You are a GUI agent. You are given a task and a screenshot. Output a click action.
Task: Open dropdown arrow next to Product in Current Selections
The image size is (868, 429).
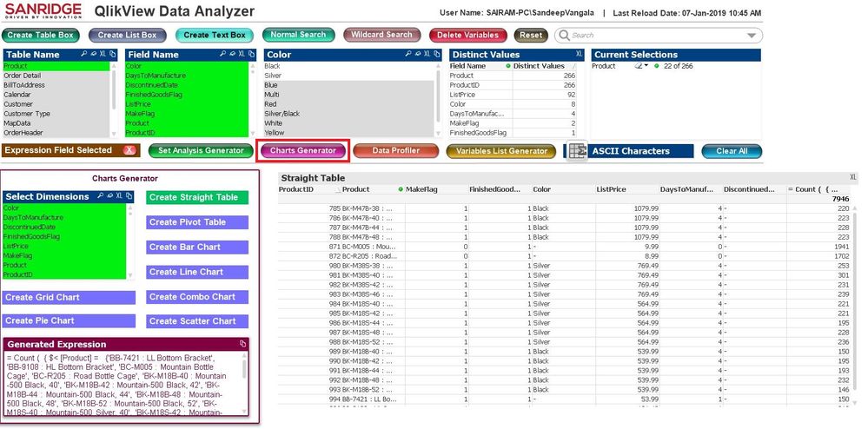[x=646, y=66]
